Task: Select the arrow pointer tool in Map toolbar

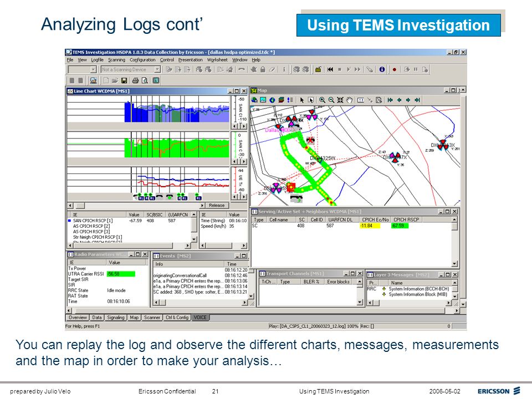Action: click(302, 100)
